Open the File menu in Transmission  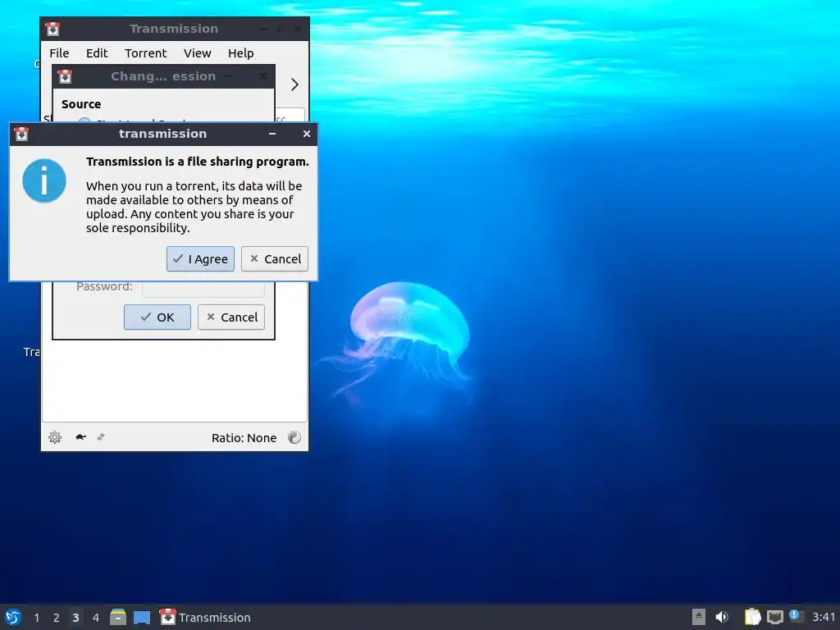[59, 53]
